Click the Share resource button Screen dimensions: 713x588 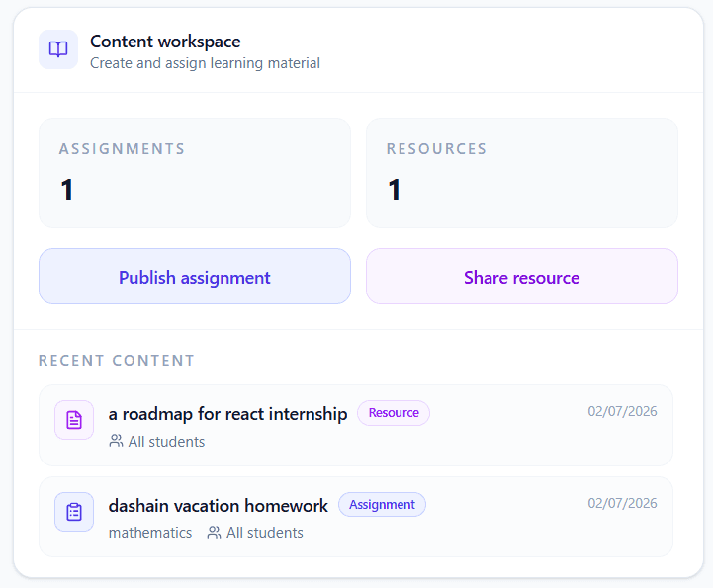click(x=522, y=277)
